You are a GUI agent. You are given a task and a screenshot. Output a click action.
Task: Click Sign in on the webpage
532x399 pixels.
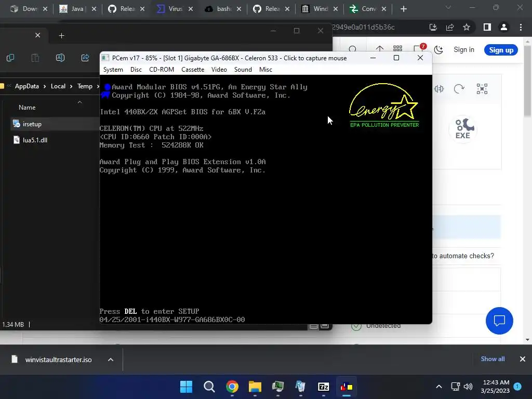coord(464,49)
